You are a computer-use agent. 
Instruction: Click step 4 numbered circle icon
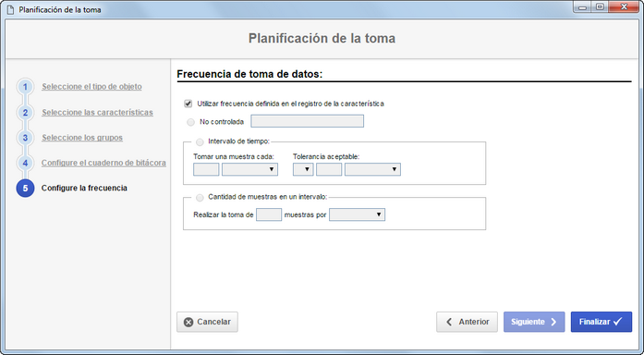[25, 163]
